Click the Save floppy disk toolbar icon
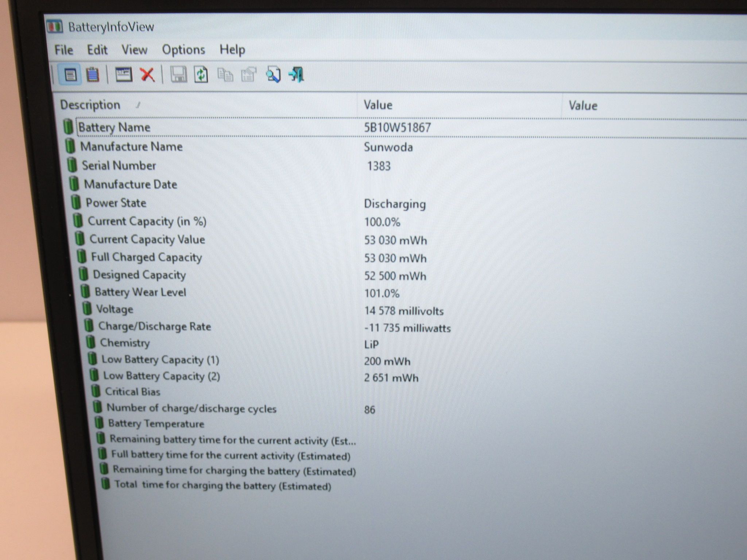 [x=179, y=74]
